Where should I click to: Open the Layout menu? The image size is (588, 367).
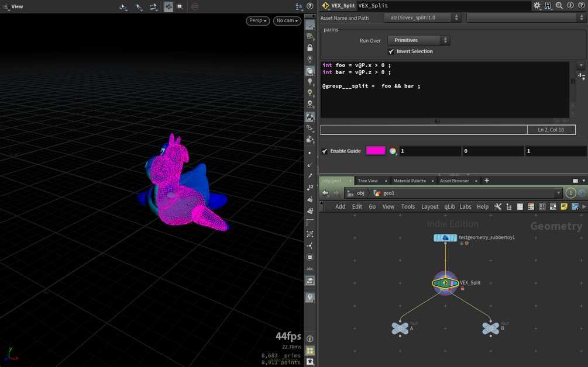[x=430, y=207]
